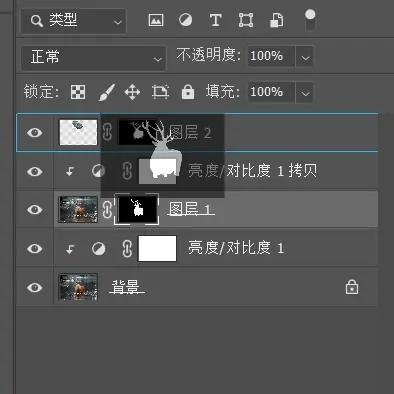This screenshot has width=394, height=394.
Task: Expand the 填充 slider arrow
Action: tap(305, 93)
